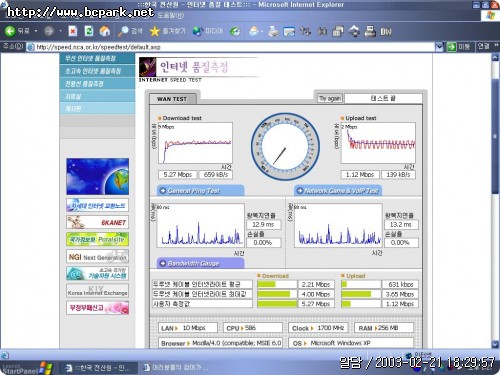The height and width of the screenshot is (375, 500).
Task: Click the blue swirl banner below NGI
Action: pos(97,274)
